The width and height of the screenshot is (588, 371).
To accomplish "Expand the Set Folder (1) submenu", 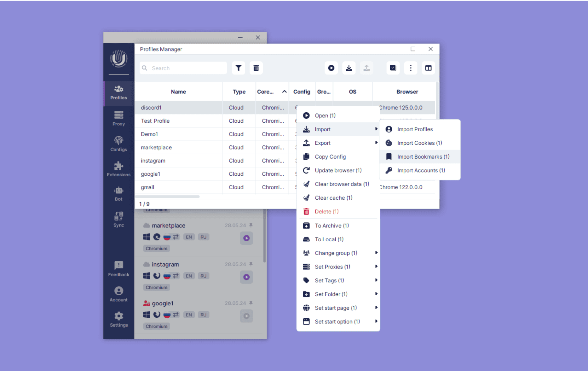I will 338,294.
